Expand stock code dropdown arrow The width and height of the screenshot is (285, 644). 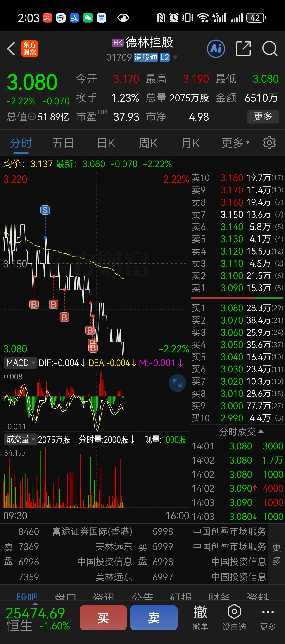click(175, 57)
